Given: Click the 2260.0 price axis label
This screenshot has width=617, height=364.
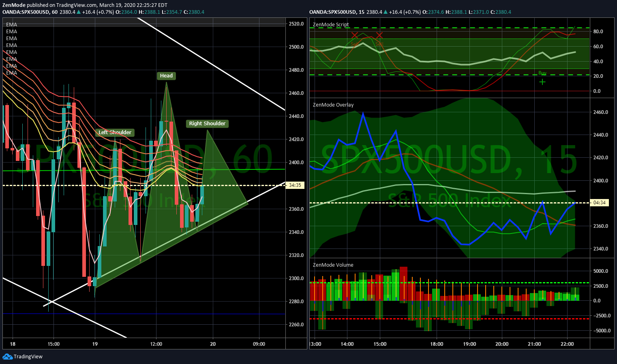Looking at the screenshot, I should [x=296, y=325].
